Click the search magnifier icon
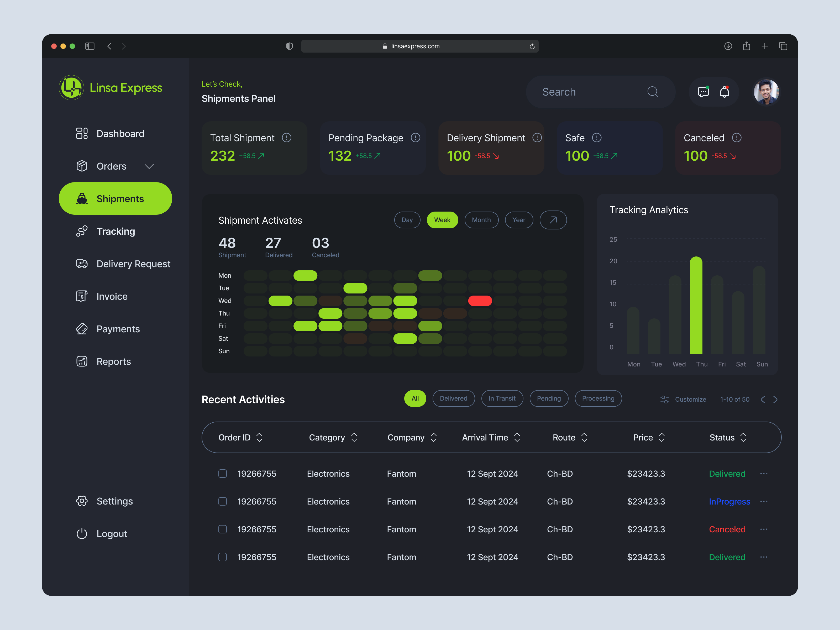 pyautogui.click(x=653, y=92)
